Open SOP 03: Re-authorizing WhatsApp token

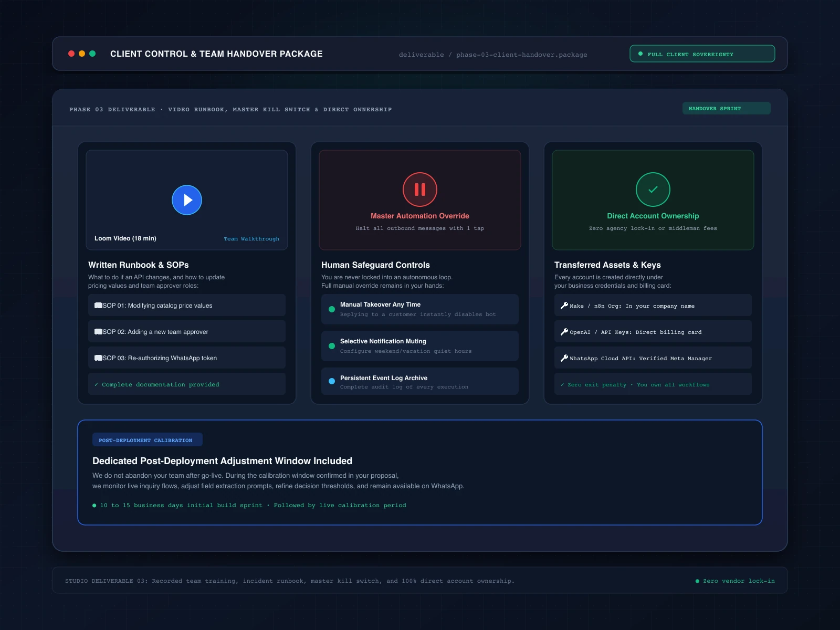pos(187,358)
